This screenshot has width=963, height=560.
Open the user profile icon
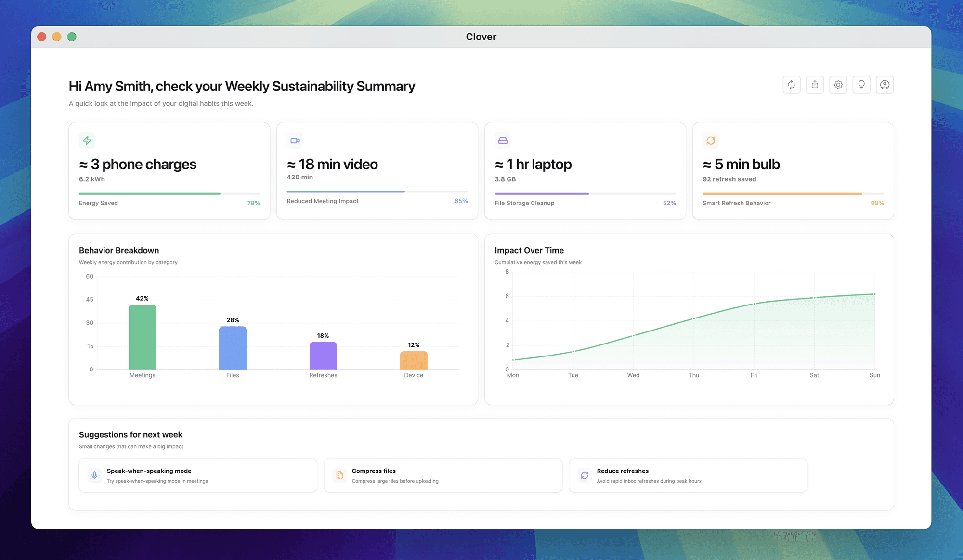(885, 85)
